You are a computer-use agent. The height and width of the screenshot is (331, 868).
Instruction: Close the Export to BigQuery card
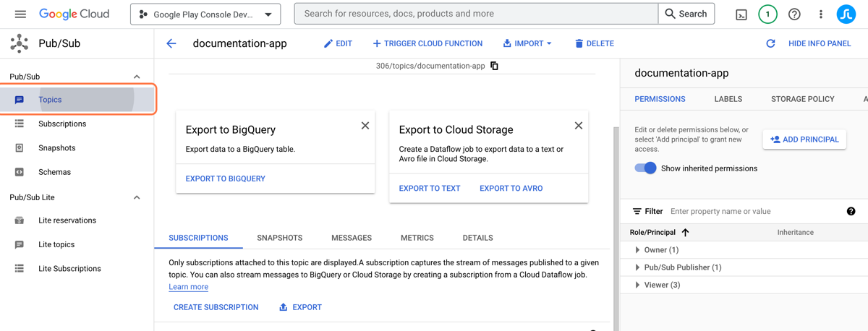tap(365, 126)
